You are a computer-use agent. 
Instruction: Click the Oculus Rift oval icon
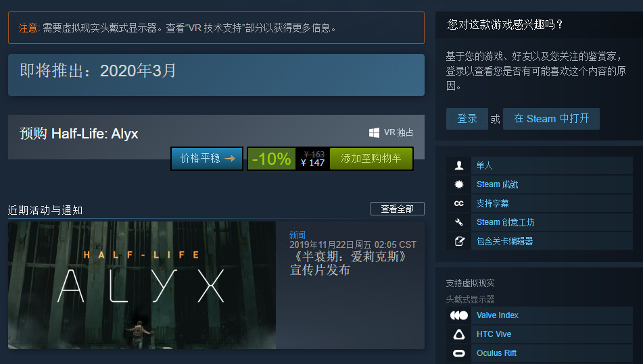pos(459,353)
